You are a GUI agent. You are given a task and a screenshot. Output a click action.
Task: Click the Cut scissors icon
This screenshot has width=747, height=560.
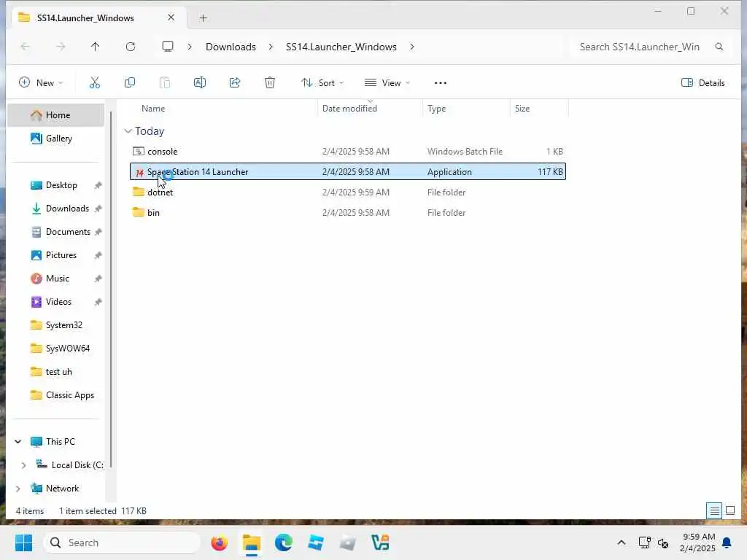point(95,83)
